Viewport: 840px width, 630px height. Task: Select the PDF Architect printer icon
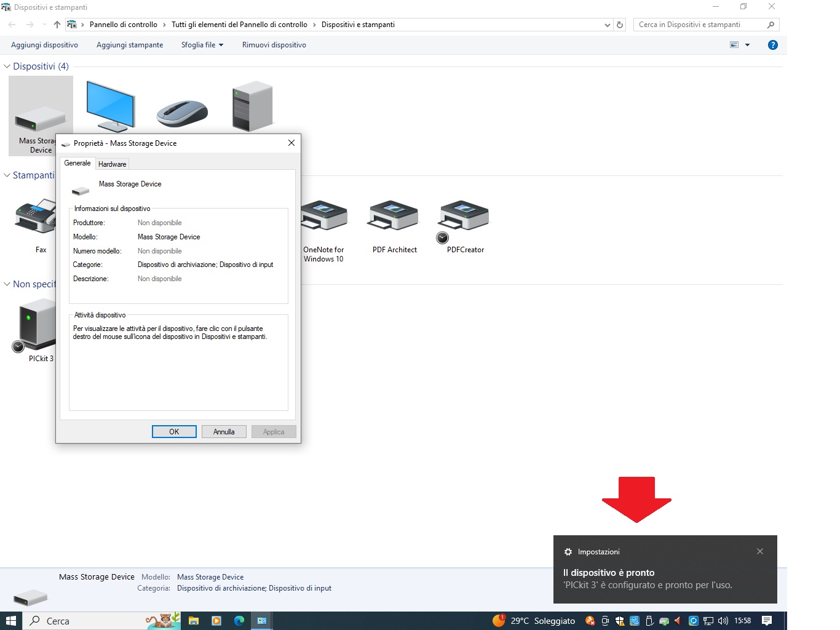pyautogui.click(x=394, y=217)
